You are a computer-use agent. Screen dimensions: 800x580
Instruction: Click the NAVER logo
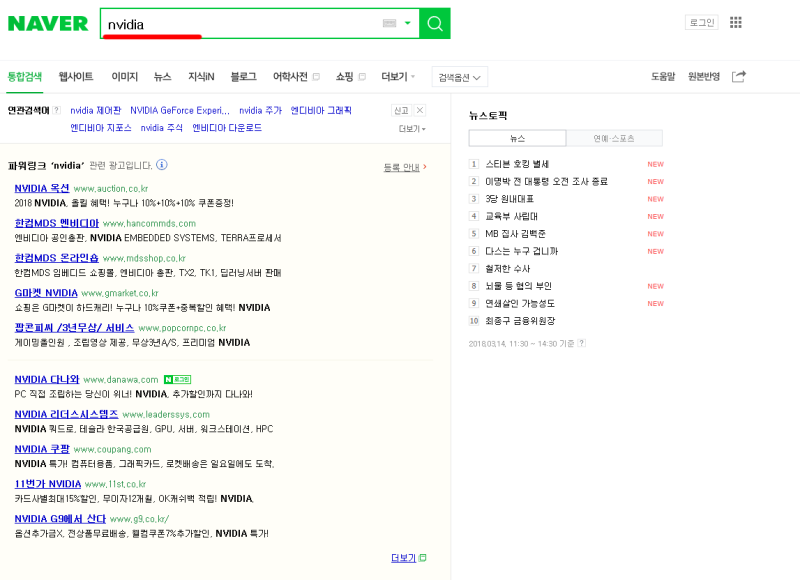48,23
